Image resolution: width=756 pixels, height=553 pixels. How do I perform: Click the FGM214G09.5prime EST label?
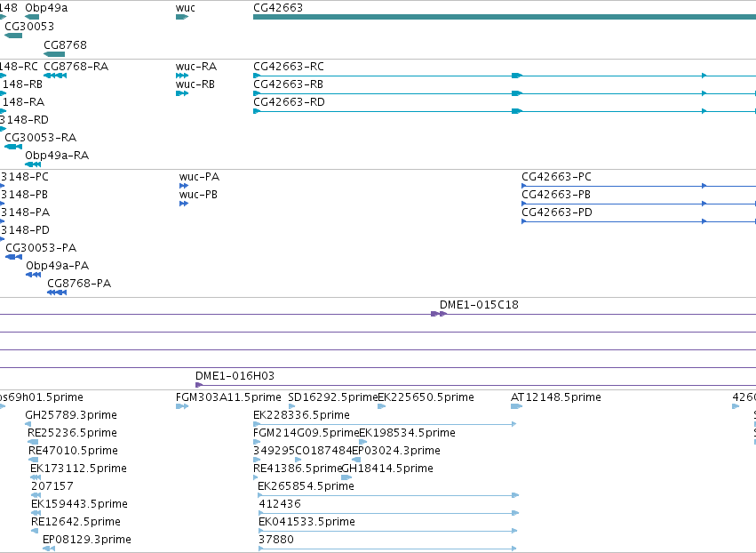coord(306,433)
